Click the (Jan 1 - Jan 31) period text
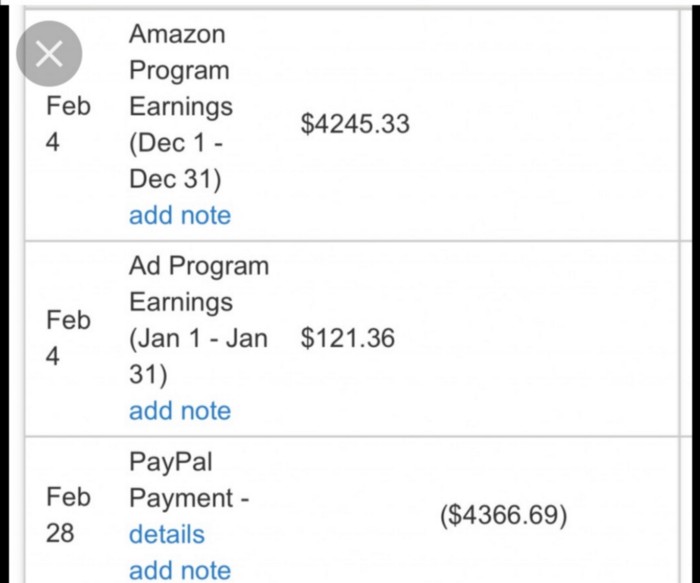The image size is (700, 583). pos(198,356)
